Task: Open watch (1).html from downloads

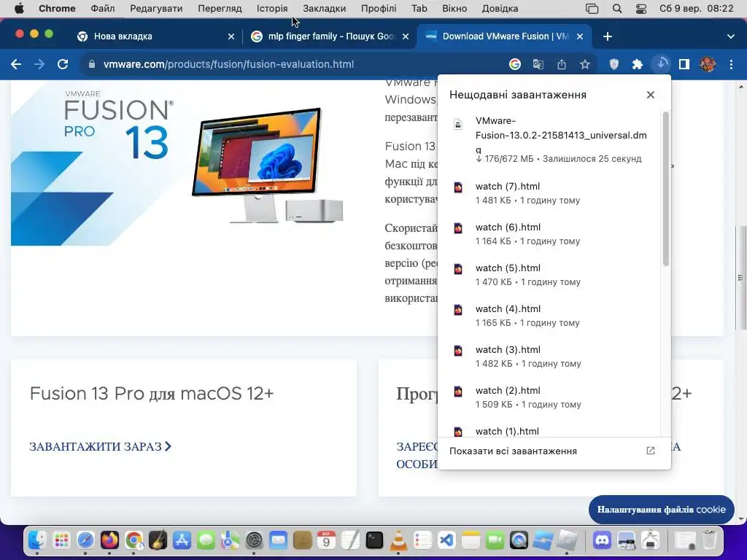Action: click(549, 431)
